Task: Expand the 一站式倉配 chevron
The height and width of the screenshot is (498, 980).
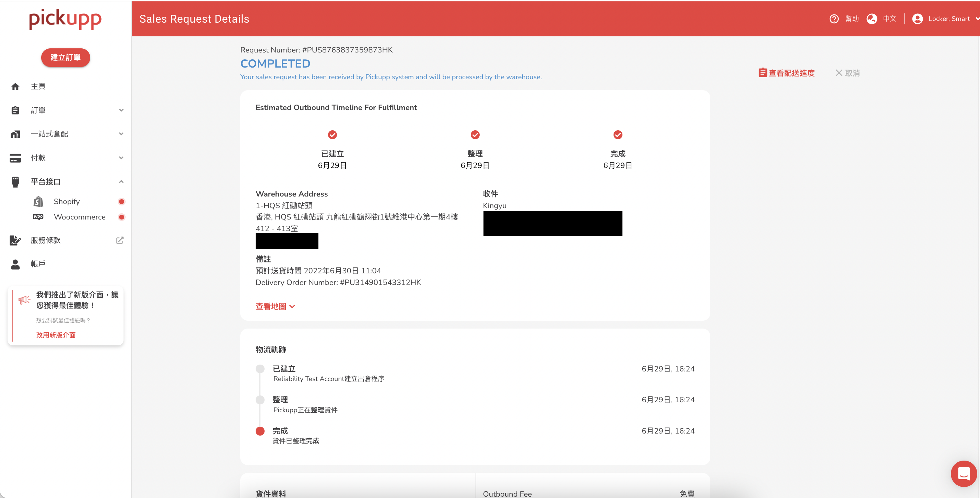Action: click(x=121, y=134)
